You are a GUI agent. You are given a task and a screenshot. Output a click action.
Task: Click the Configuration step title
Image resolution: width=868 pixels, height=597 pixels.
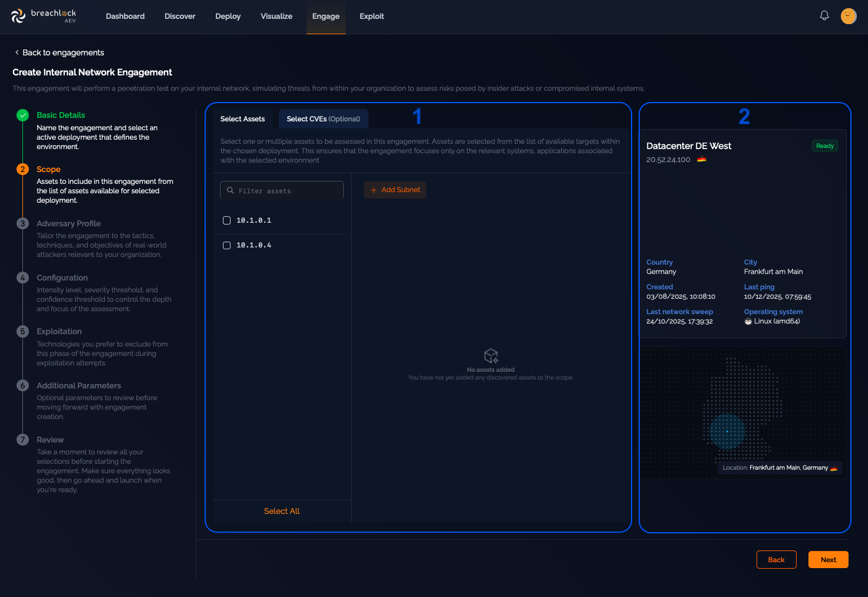62,278
